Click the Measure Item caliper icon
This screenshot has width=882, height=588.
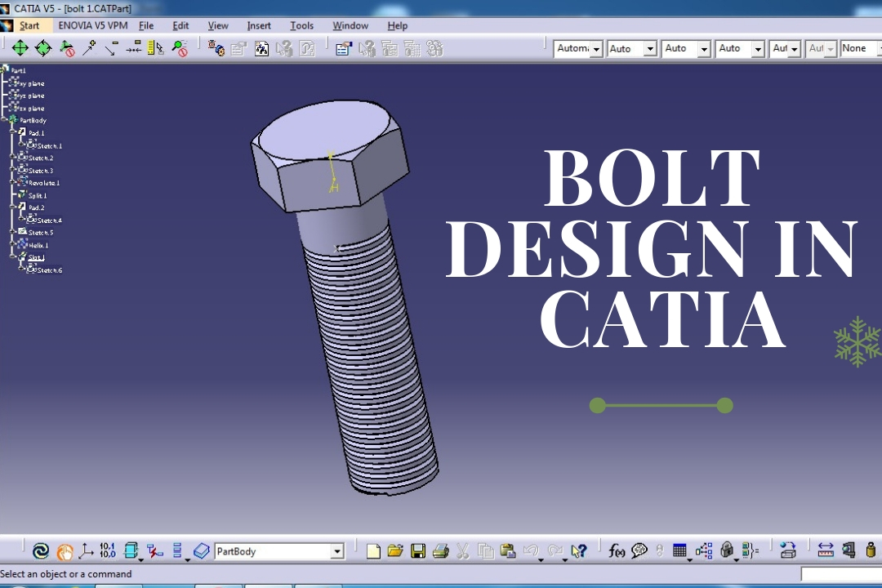[849, 550]
